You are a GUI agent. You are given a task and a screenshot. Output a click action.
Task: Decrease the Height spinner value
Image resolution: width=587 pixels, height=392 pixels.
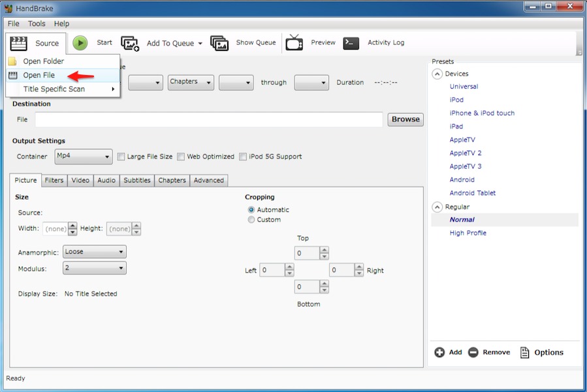pos(136,232)
